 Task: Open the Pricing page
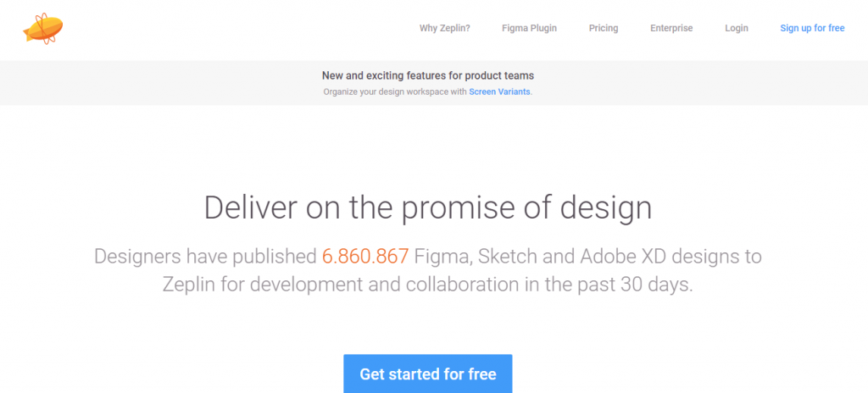(x=604, y=28)
